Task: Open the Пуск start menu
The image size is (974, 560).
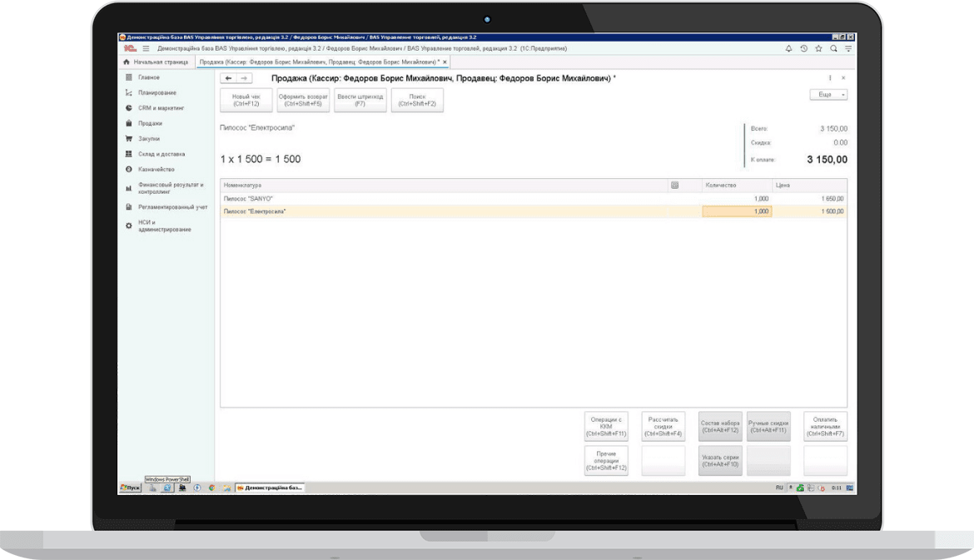Action: click(x=130, y=488)
